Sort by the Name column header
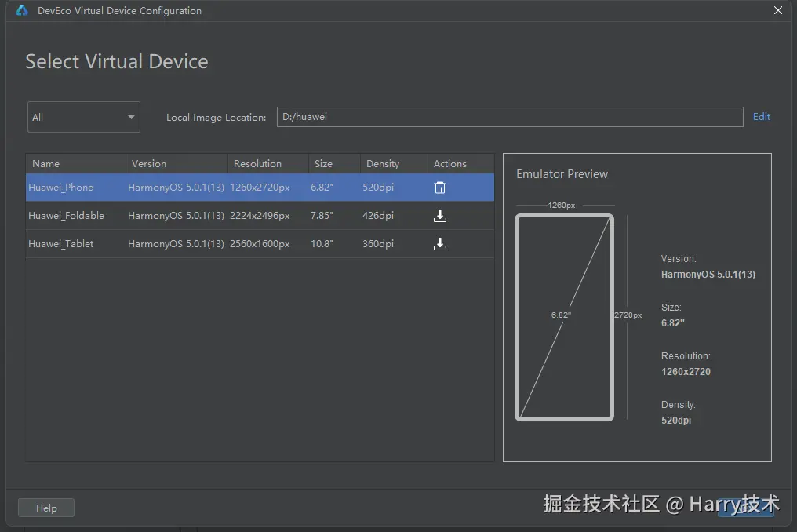This screenshot has width=797, height=532. [x=76, y=164]
